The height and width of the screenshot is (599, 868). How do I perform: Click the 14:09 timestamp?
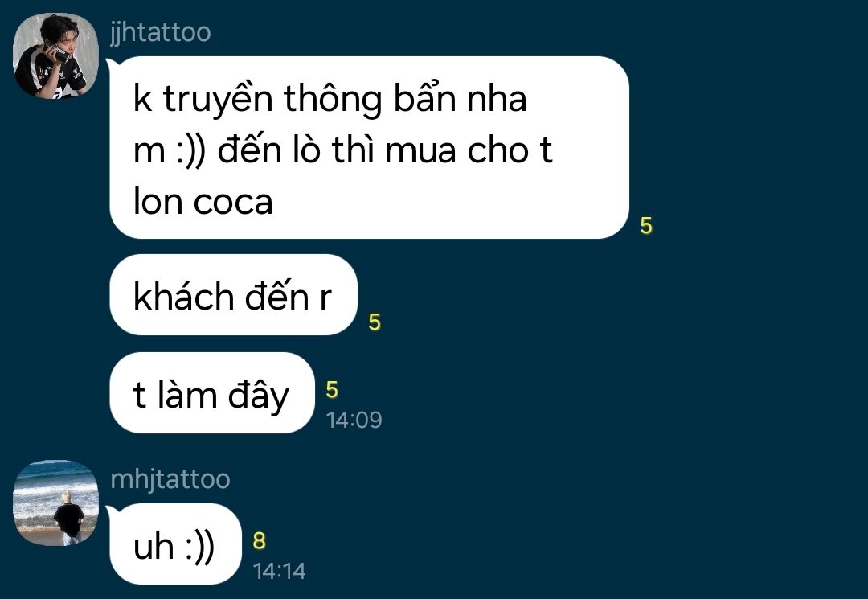pos(354,420)
